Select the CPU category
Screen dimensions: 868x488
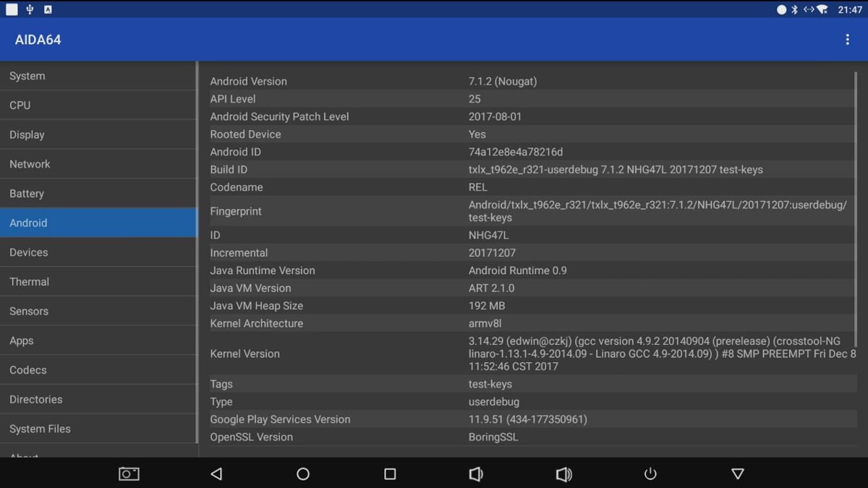point(98,106)
